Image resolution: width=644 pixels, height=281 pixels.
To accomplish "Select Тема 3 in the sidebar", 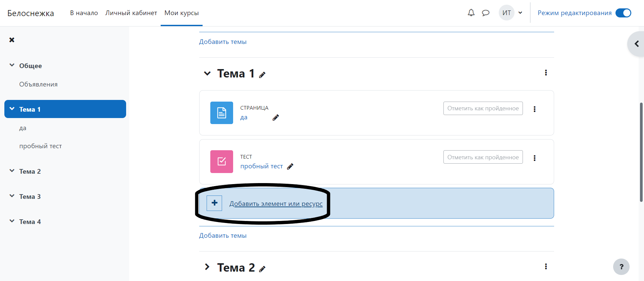I will coord(30,196).
